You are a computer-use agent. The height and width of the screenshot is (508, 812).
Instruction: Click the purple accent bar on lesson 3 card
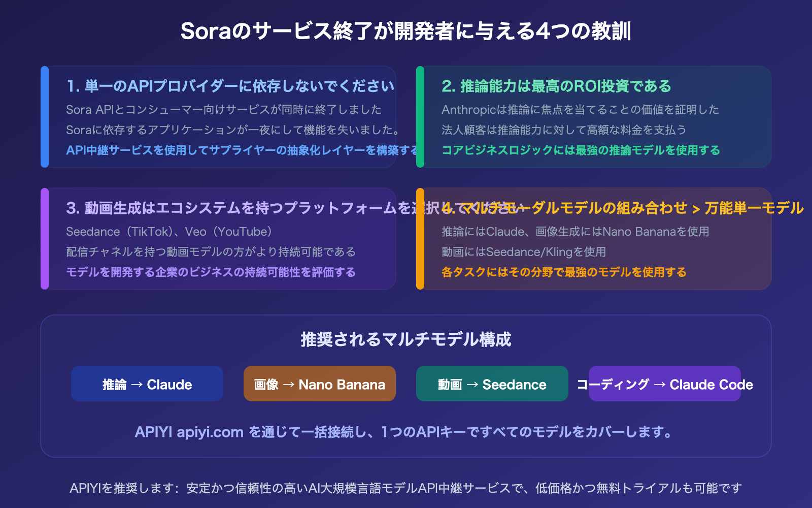(44, 239)
